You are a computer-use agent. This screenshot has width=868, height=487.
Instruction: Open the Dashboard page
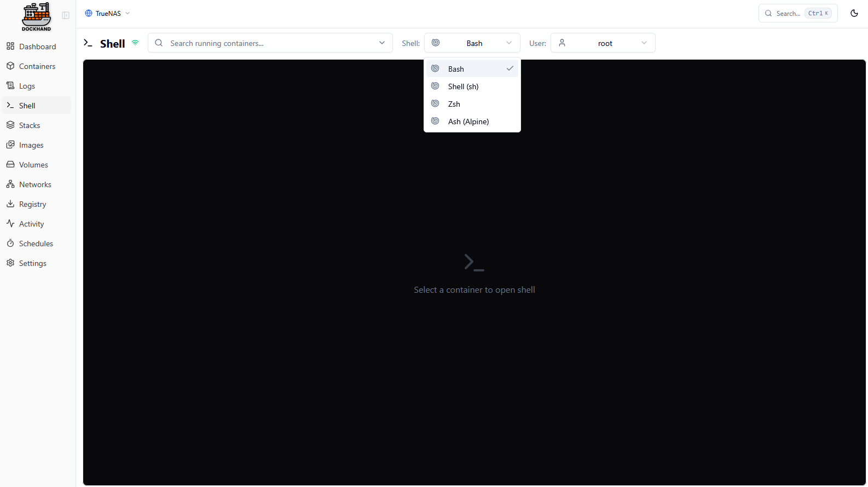click(37, 47)
